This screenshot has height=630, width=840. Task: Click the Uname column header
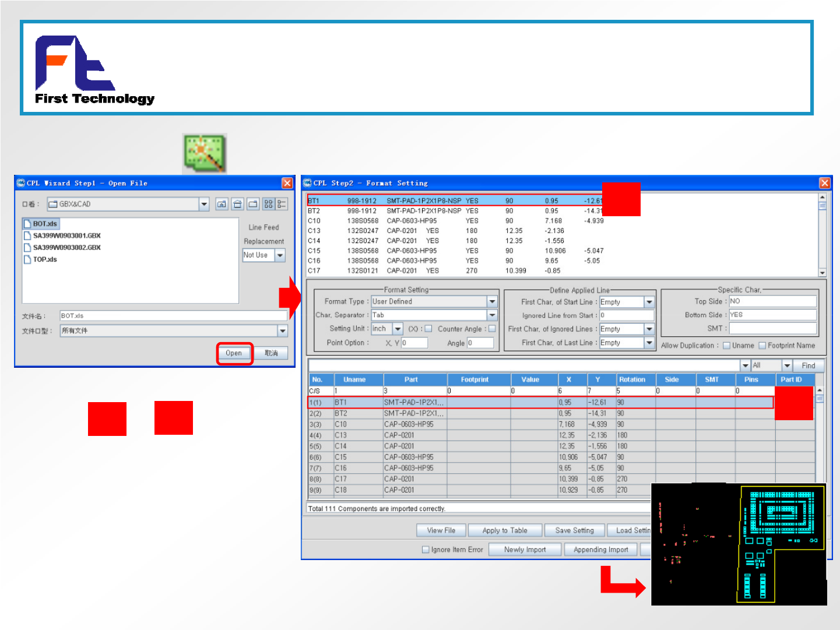(354, 379)
